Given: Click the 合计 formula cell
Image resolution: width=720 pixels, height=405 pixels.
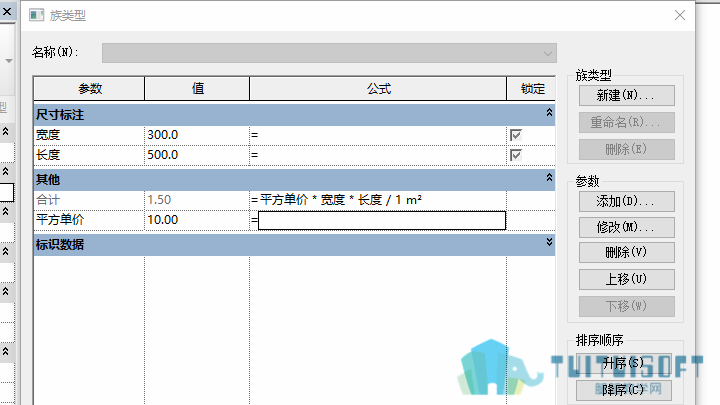Looking at the screenshot, I should point(378,200).
